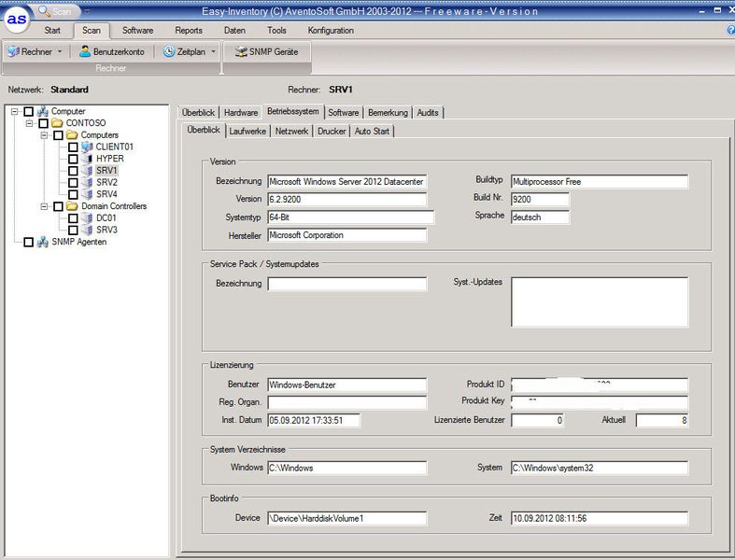Screen dimensions: 735x560
Task: Open the Zeitplan dropdown arrow
Action: [x=213, y=51]
